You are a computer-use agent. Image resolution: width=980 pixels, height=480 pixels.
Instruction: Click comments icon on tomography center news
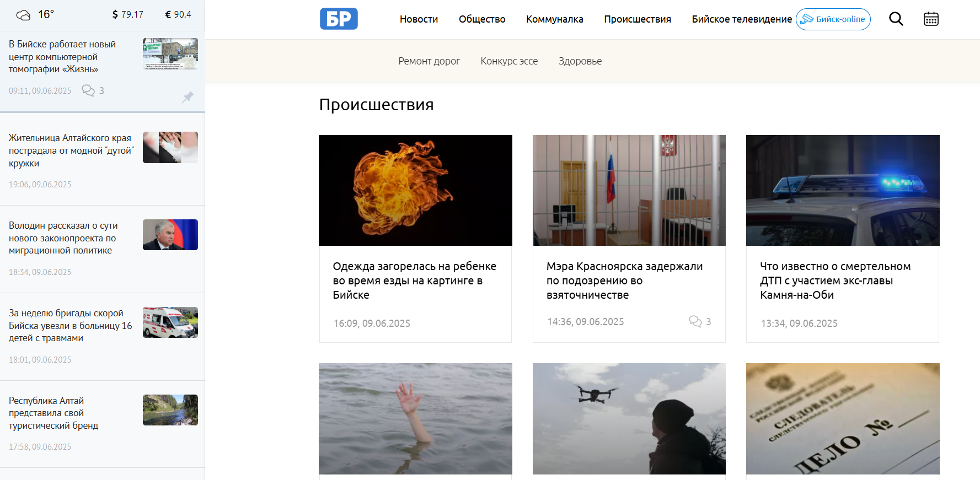tap(88, 90)
